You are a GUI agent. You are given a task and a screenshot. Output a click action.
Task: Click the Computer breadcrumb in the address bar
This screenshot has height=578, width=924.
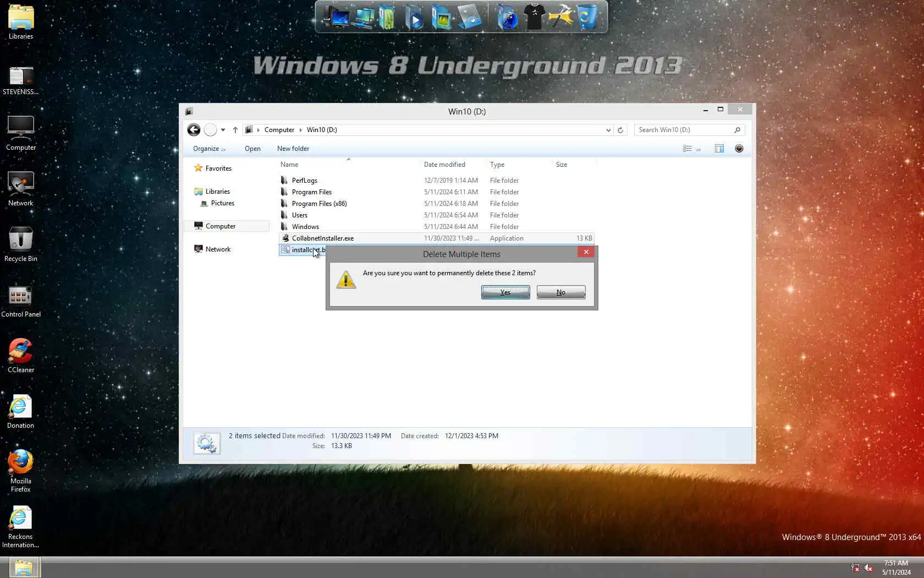(279, 130)
